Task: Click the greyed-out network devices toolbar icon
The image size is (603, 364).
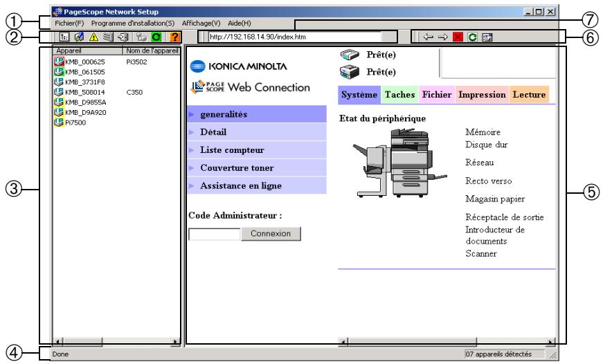Action: tap(141, 37)
